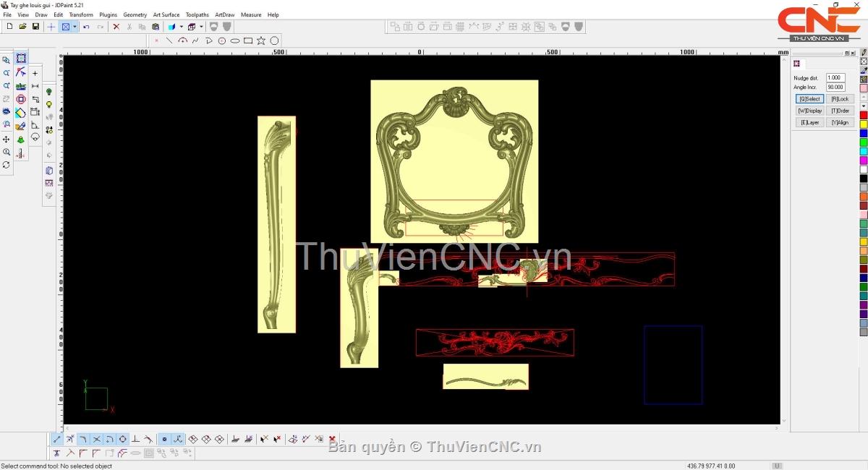Pick the yellow color swatch
Screen dimensions: 868x470
point(864,124)
